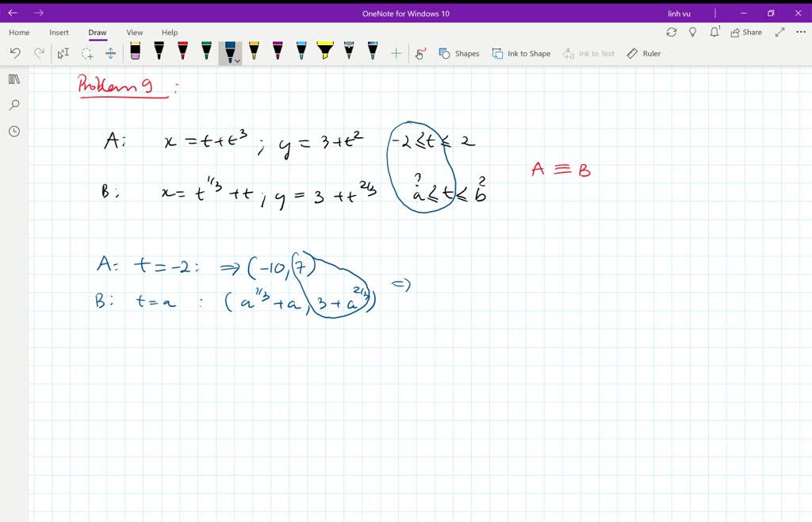
Task: Open the selected blue pen's options dropdown
Action: [x=237, y=60]
